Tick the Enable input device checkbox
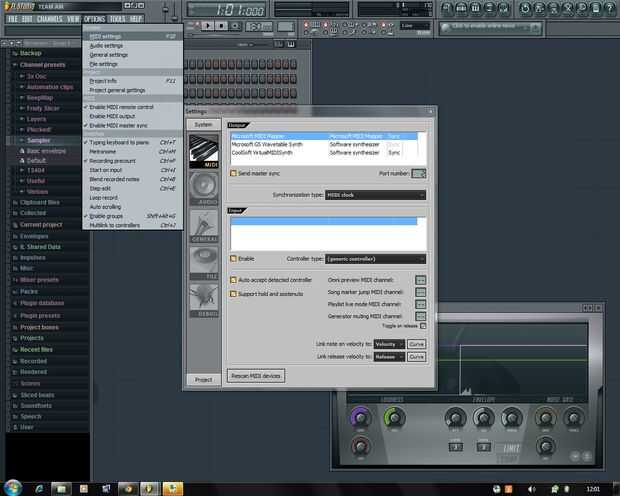620x496 pixels. point(233,259)
